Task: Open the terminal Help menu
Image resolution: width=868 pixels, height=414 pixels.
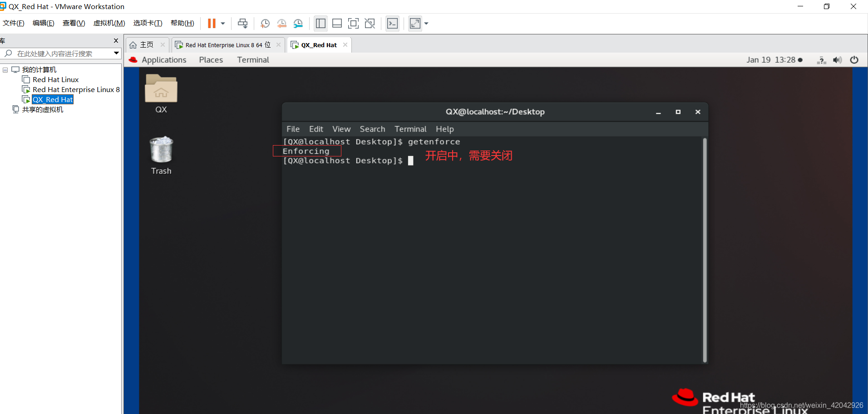Action: 445,129
